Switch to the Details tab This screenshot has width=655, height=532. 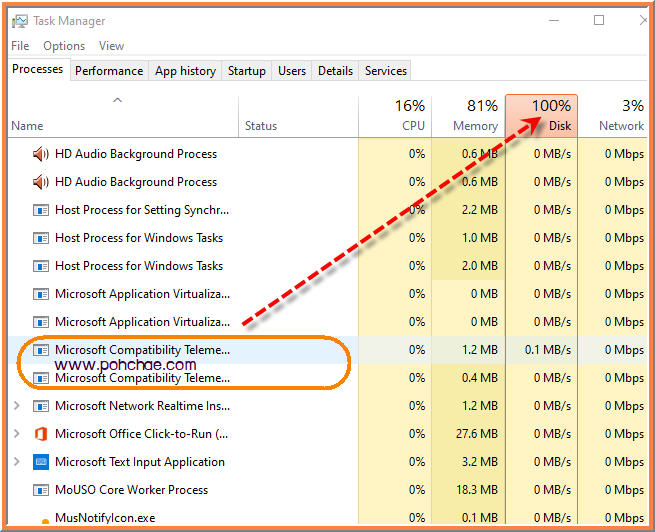pos(335,71)
